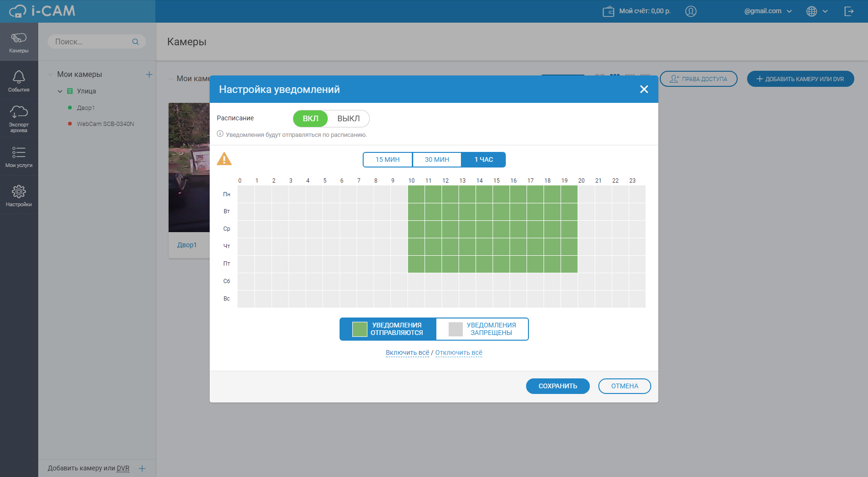Image resolution: width=868 pixels, height=477 pixels.
Task: Click the hour 0 column label
Action: coord(240,181)
